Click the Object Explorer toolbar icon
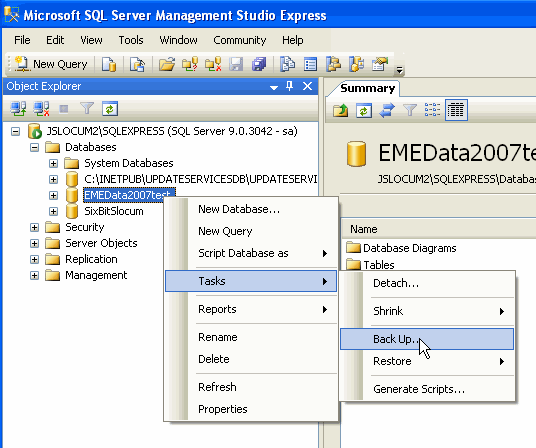This screenshot has width=536, height=448. click(333, 64)
